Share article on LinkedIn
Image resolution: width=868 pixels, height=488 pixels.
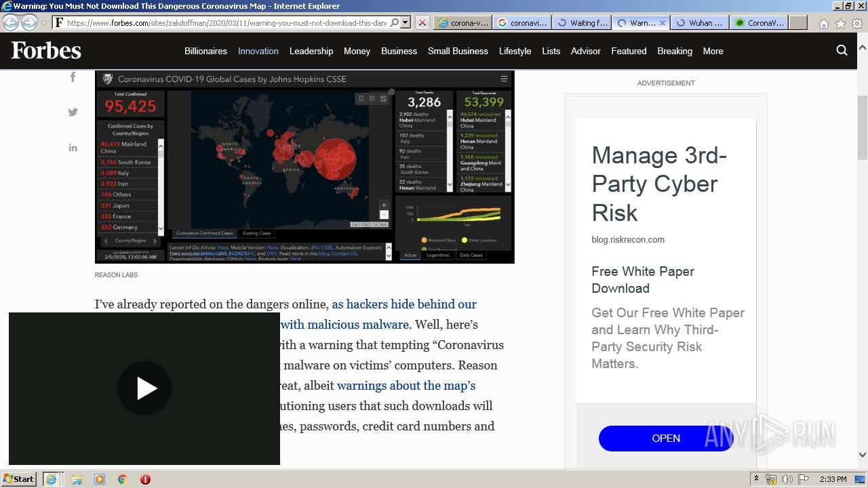73,148
